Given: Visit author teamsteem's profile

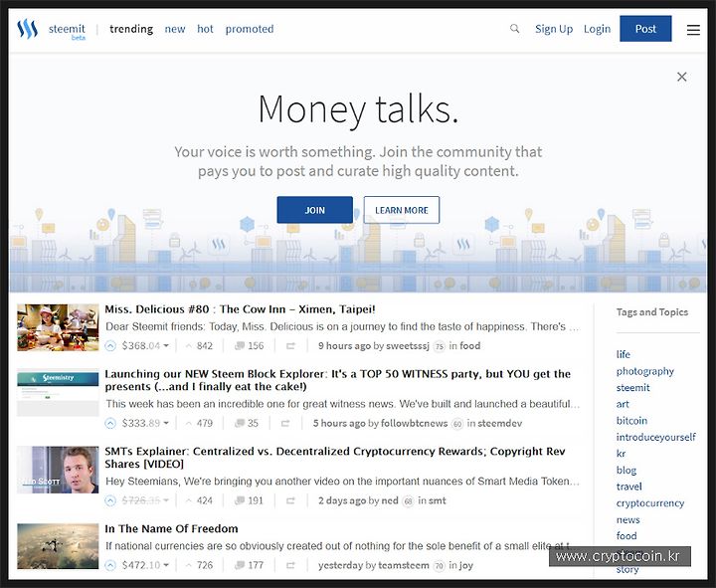Looking at the screenshot, I should point(404,565).
